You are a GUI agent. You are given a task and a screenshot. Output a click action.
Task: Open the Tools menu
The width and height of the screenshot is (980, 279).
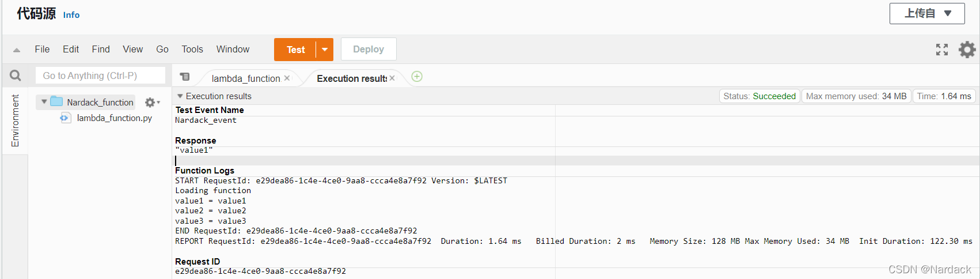pyautogui.click(x=192, y=50)
